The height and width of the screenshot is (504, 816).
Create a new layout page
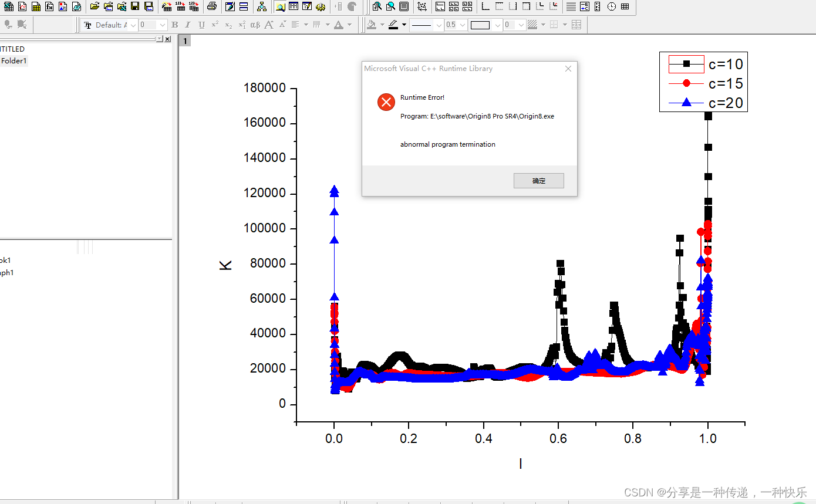63,6
